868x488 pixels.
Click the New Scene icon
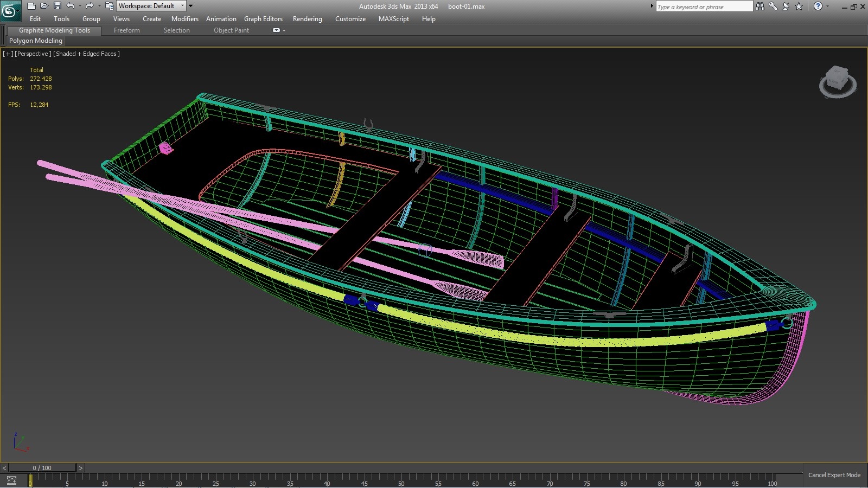(31, 6)
